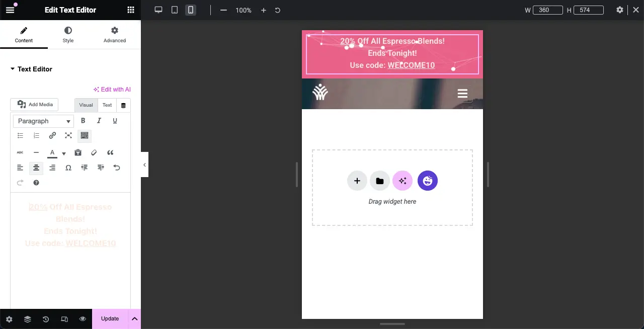The height and width of the screenshot is (329, 644).
Task: Open the template library folder icon
Action: coord(380,181)
